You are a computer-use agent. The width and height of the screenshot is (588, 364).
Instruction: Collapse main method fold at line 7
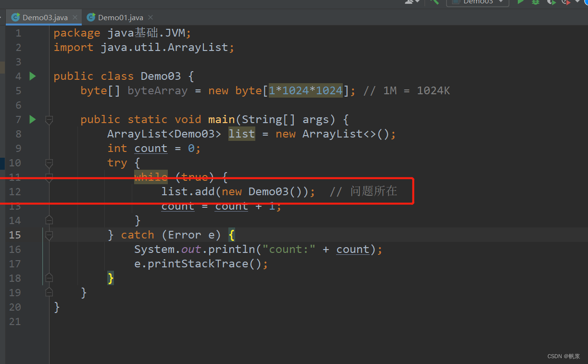tap(49, 120)
